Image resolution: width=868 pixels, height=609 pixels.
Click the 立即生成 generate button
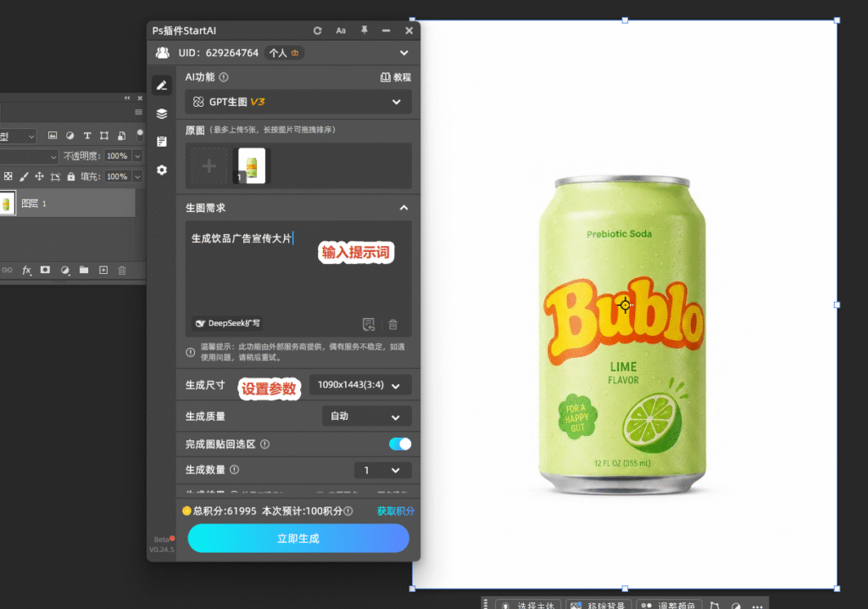(x=298, y=538)
